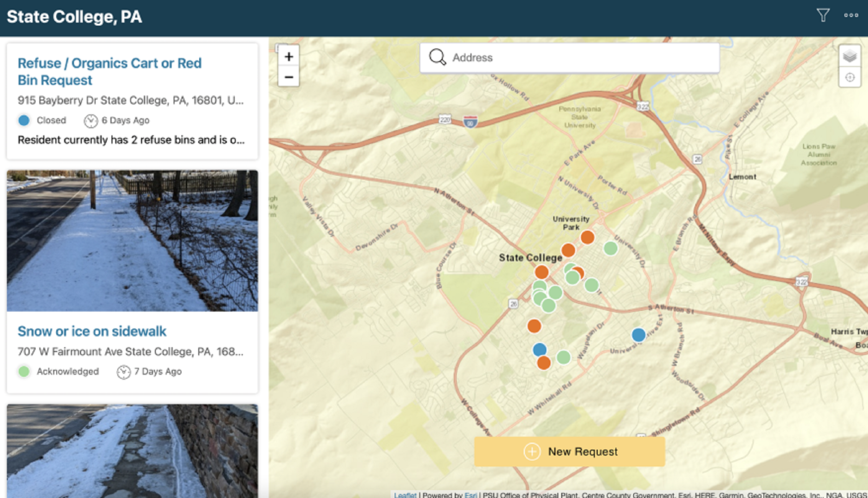Open the three-dot more options menu
Viewport: 868px width, 498px height.
[x=851, y=15]
